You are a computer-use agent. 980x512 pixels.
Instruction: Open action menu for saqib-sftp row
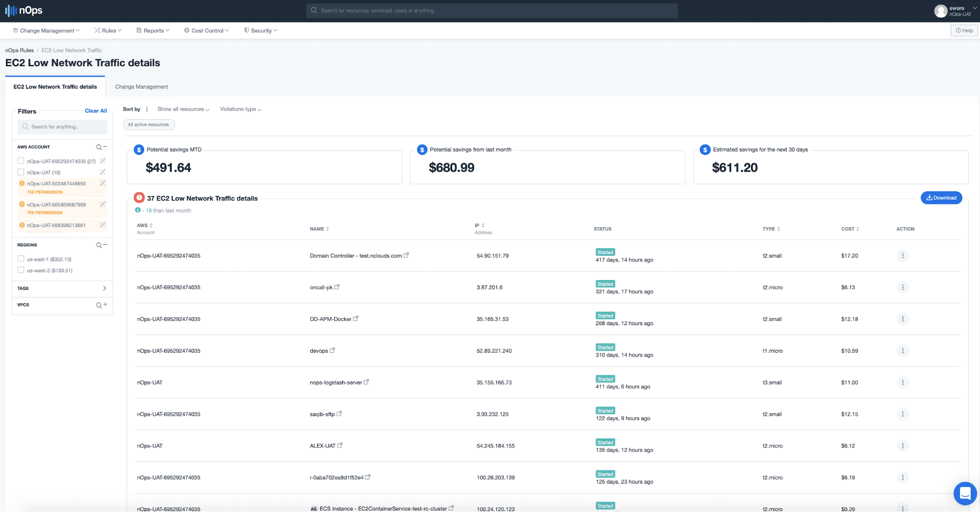[903, 414]
